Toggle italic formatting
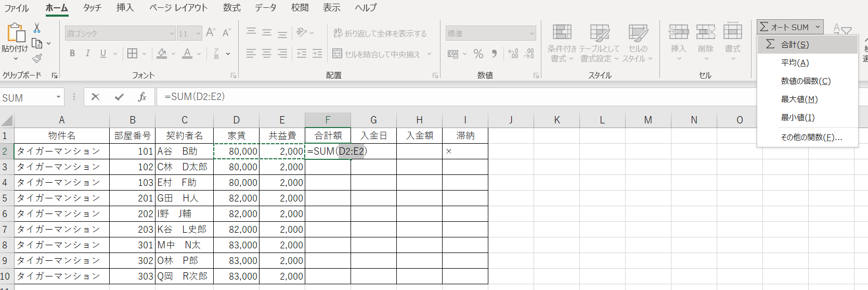868x290 pixels. pos(87,54)
